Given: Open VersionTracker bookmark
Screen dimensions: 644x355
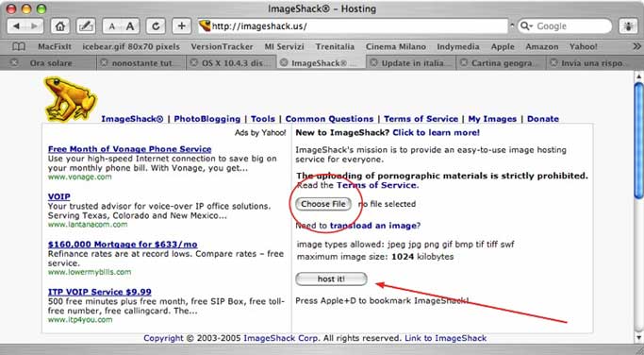Looking at the screenshot, I should pyautogui.click(x=222, y=46).
